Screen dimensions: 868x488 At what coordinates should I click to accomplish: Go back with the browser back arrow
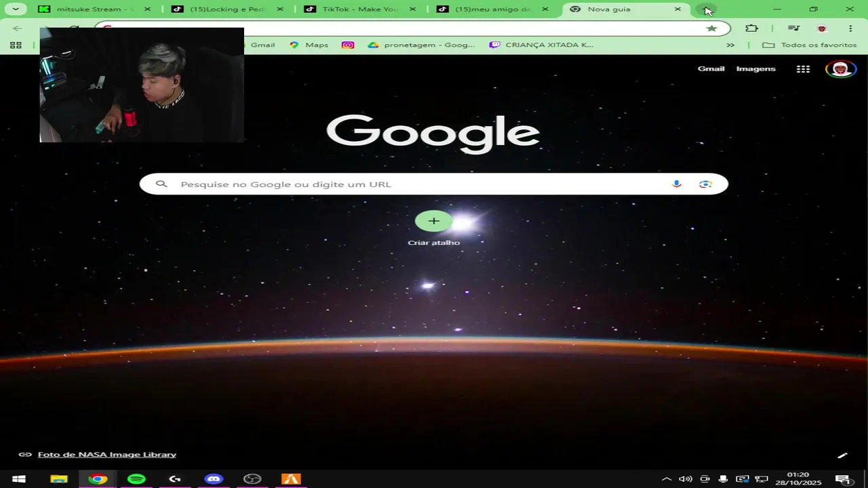click(18, 28)
